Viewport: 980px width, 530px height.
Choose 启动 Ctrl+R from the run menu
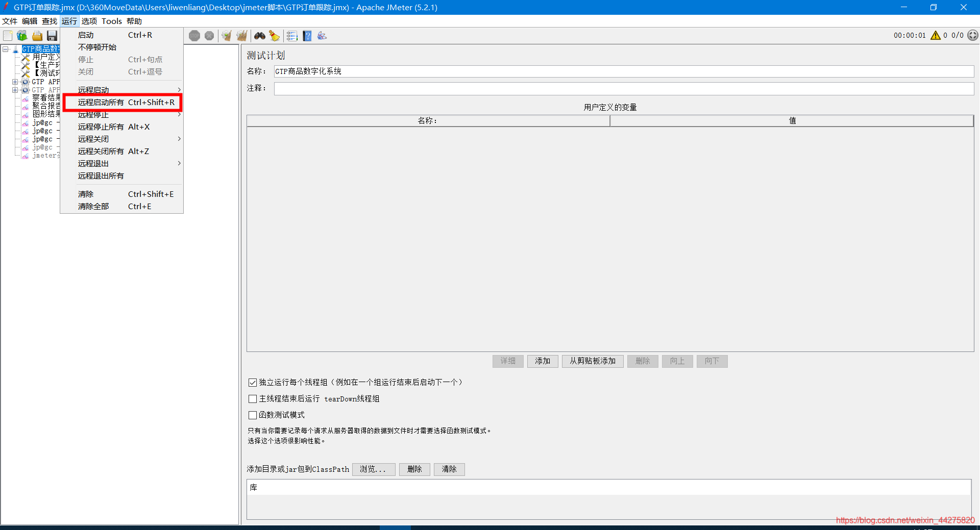coord(121,35)
